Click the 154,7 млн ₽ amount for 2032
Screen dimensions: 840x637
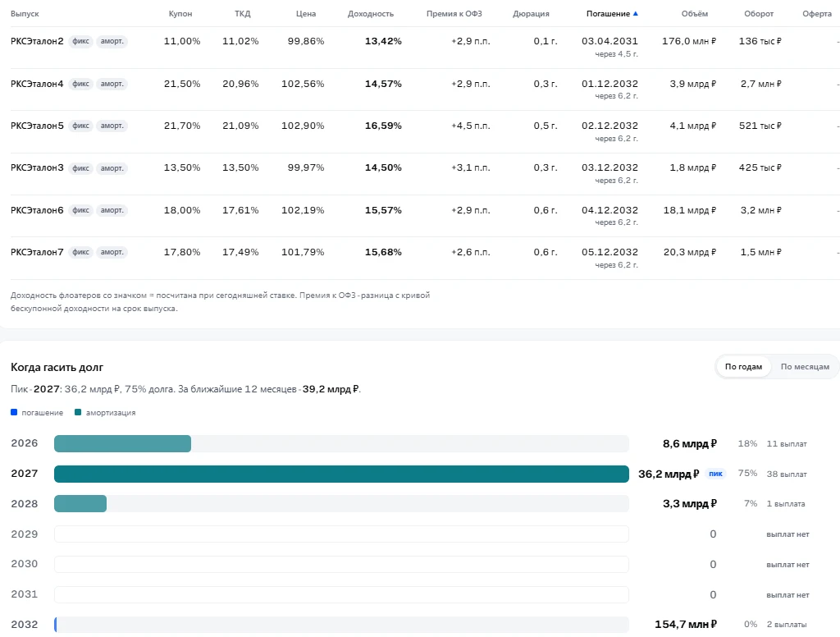(x=686, y=624)
